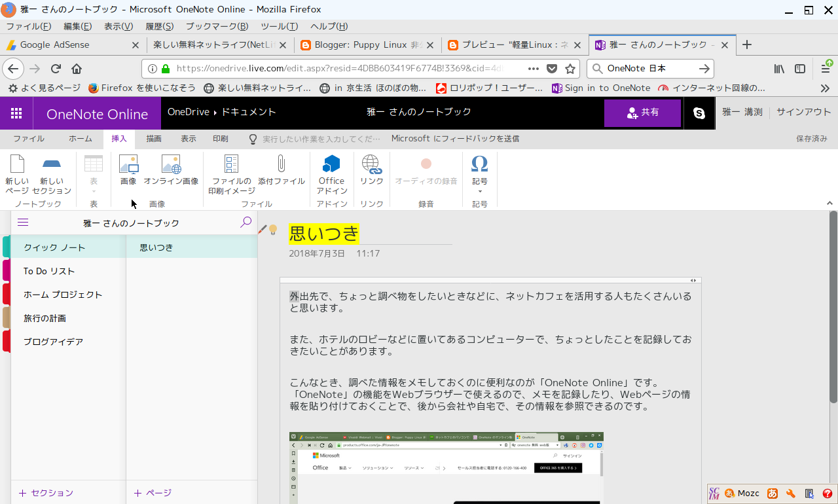Viewport: 838px width, 504px height.
Task: Open ドキュメント breadcrumb link
Action: tap(248, 112)
